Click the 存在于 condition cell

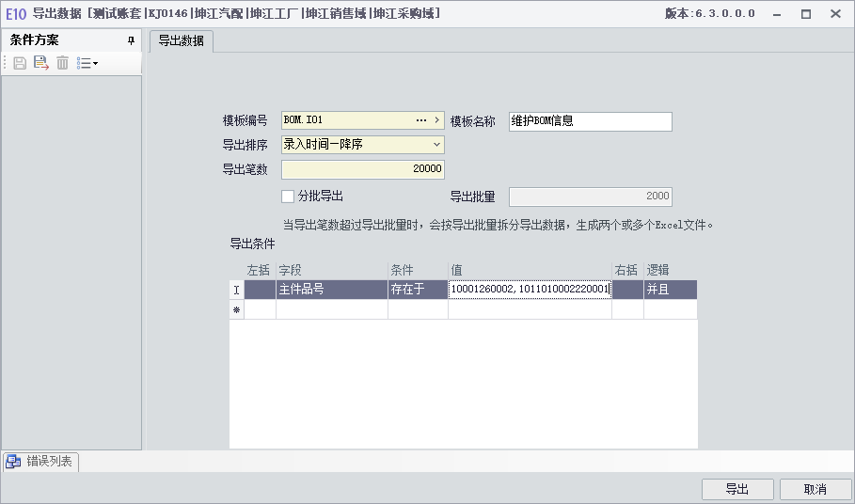(x=419, y=290)
